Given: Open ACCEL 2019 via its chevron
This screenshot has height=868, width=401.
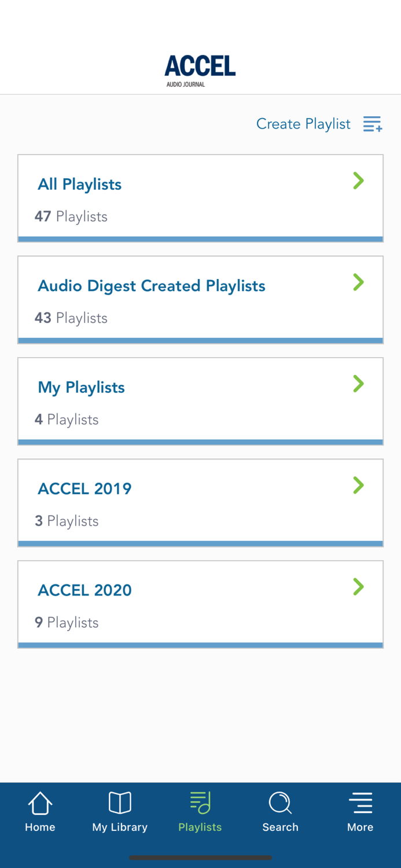Looking at the screenshot, I should point(359,486).
